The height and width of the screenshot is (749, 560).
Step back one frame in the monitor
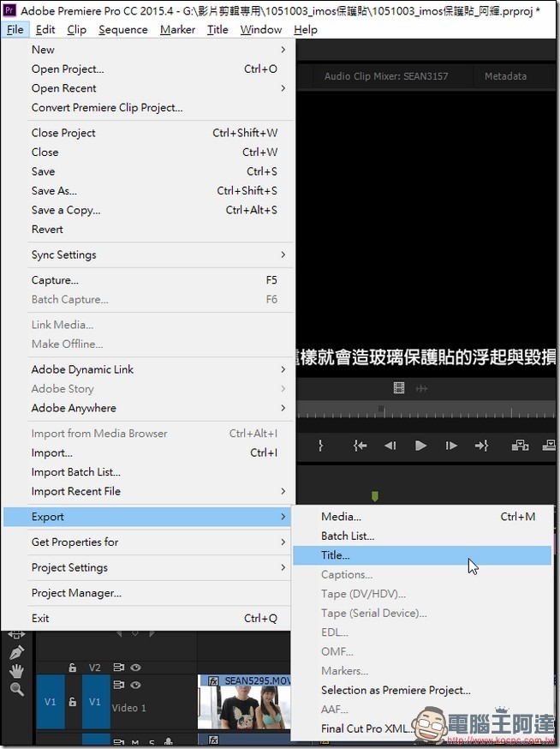pyautogui.click(x=390, y=446)
